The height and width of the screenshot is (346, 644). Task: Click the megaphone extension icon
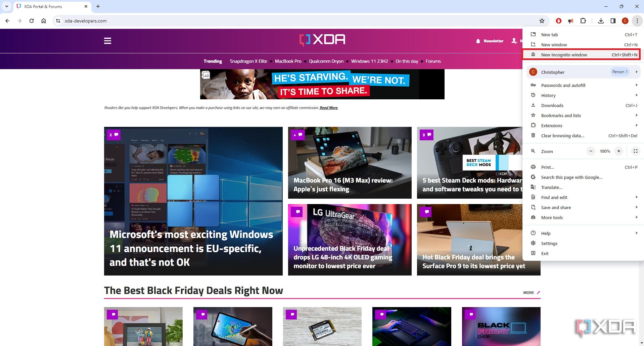coord(571,21)
